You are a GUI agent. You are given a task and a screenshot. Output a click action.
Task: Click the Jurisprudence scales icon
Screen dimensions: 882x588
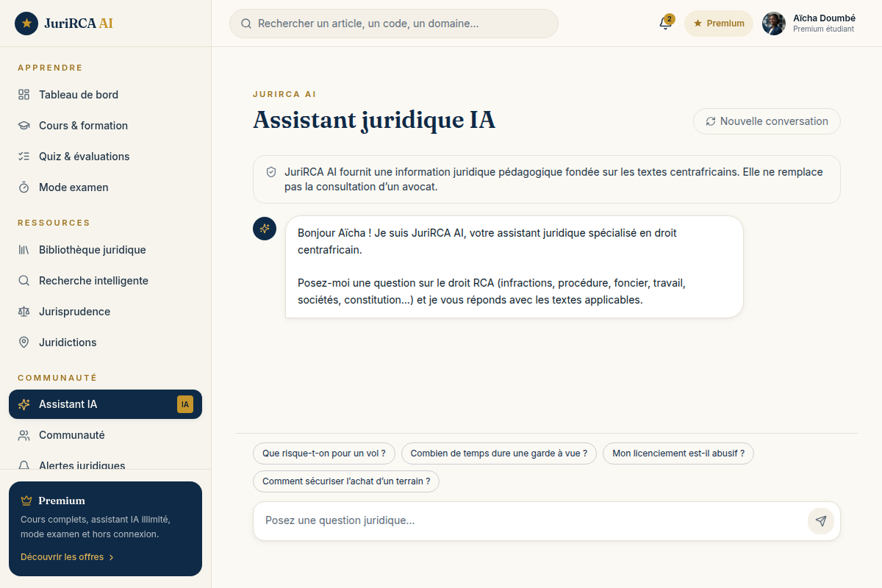point(24,312)
